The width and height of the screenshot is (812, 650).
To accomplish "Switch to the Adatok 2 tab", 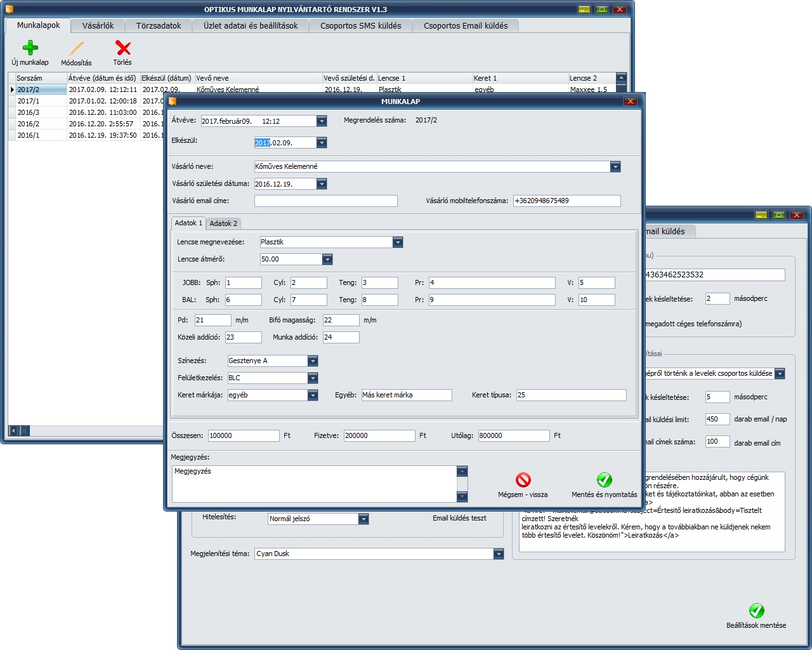I will [x=223, y=223].
